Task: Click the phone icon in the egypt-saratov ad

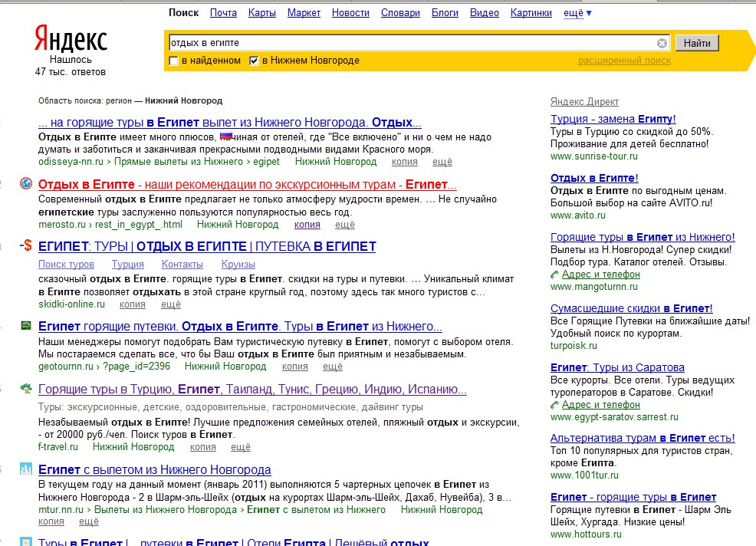Action: click(x=555, y=405)
